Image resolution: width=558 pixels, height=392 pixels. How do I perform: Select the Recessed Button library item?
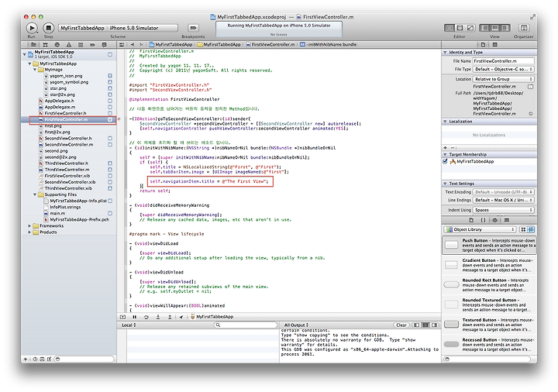coord(489,344)
